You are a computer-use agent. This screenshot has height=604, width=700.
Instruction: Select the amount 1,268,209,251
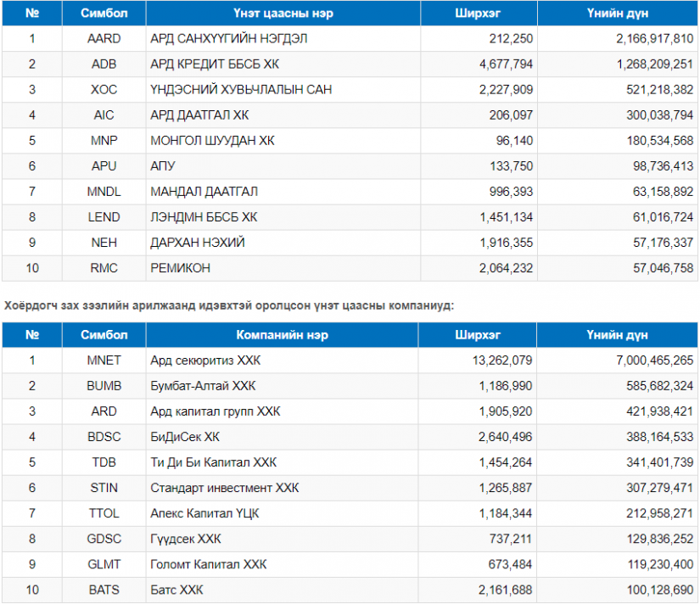pyautogui.click(x=655, y=64)
